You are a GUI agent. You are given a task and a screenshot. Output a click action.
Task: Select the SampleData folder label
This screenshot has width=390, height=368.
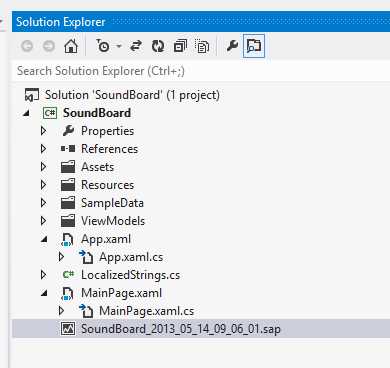coord(112,203)
